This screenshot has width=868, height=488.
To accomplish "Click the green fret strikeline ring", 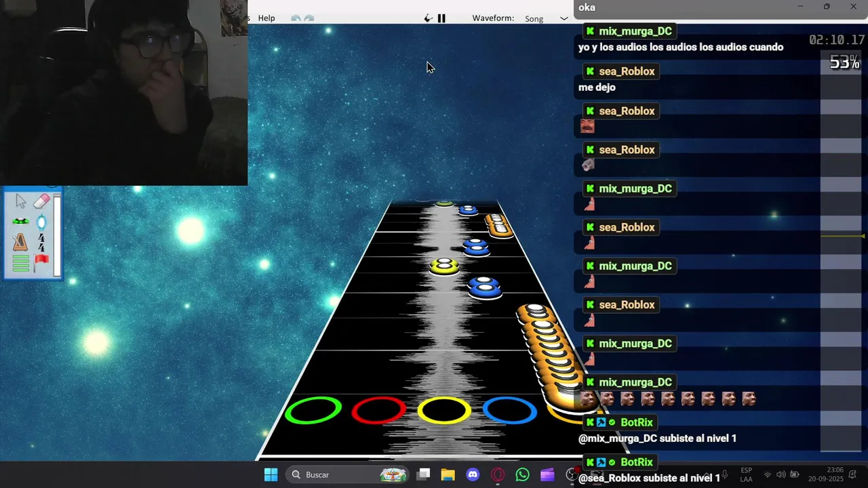I will [313, 411].
